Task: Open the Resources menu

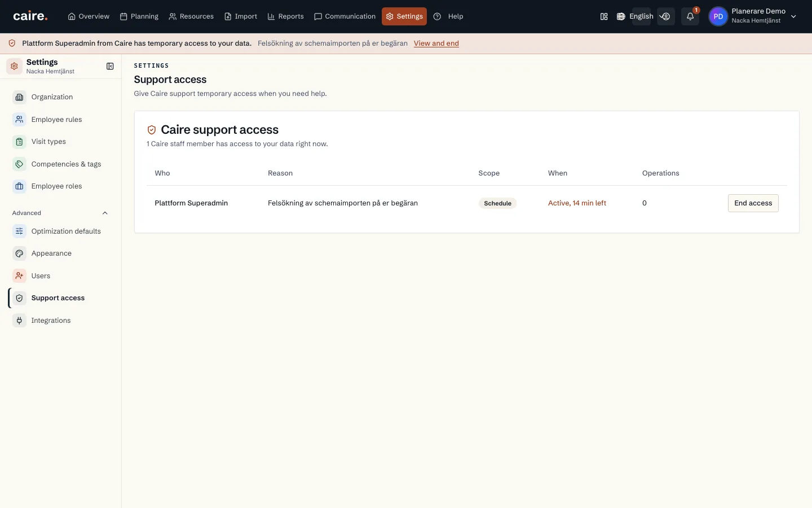Action: click(x=191, y=16)
